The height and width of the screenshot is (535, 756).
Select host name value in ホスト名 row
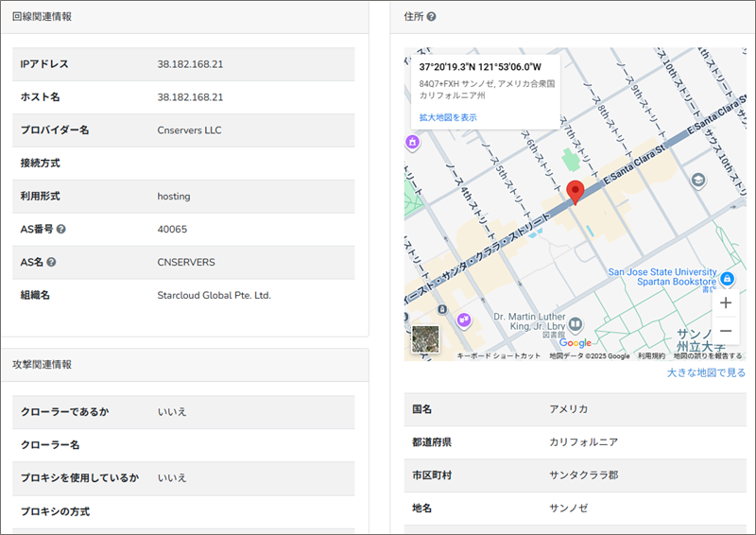pyautogui.click(x=190, y=97)
